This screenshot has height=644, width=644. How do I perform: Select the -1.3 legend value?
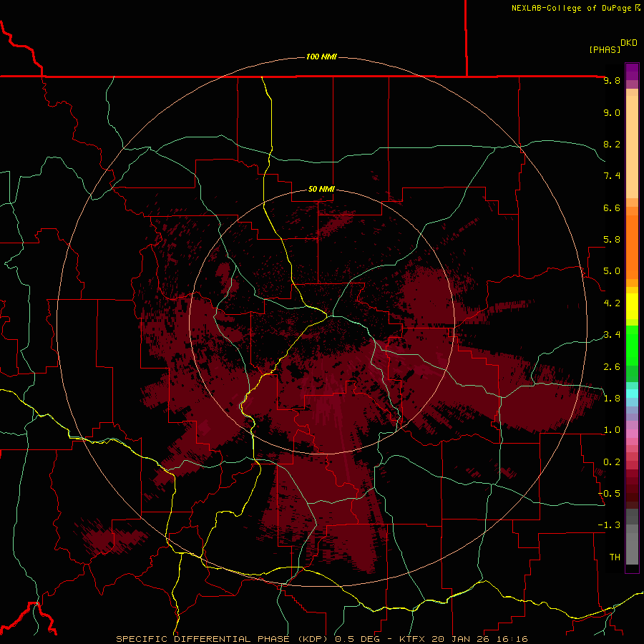tap(609, 525)
